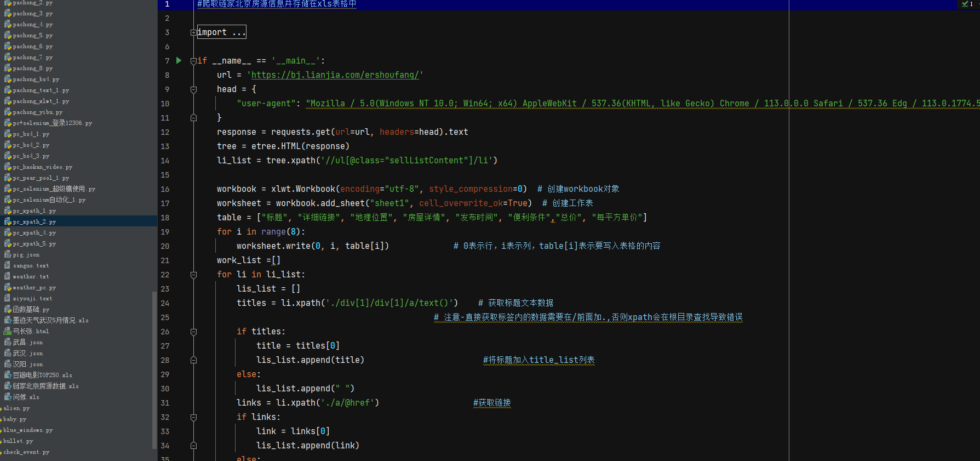Open the inspections checkmark widget
This screenshot has width=980, height=461.
click(x=967, y=4)
